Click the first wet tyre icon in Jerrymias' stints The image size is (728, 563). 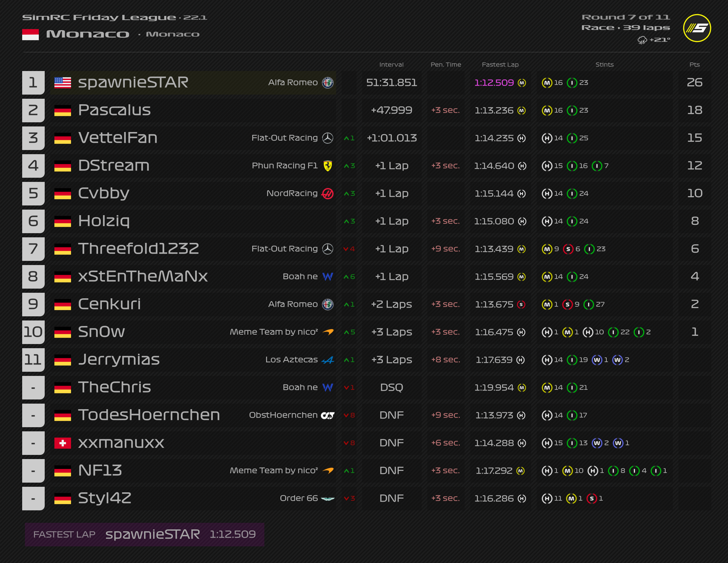(597, 360)
